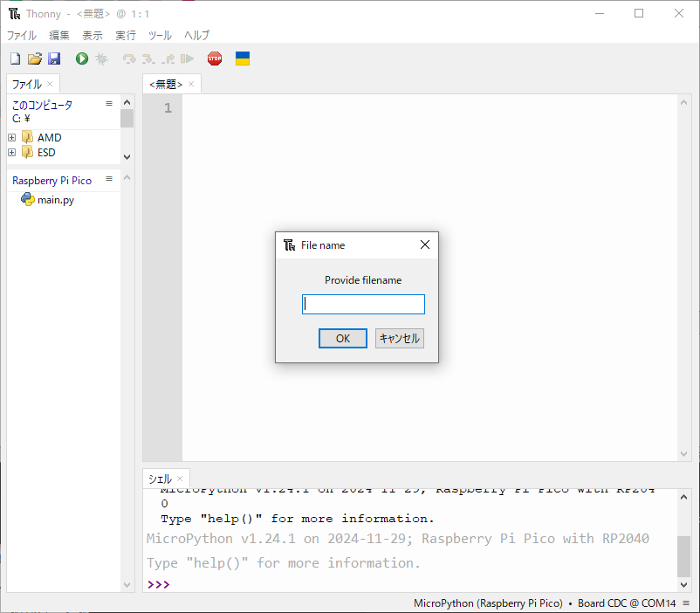Click the editor scrollbar up arrow
Viewport: 700px width, 613px height.
tap(683, 102)
